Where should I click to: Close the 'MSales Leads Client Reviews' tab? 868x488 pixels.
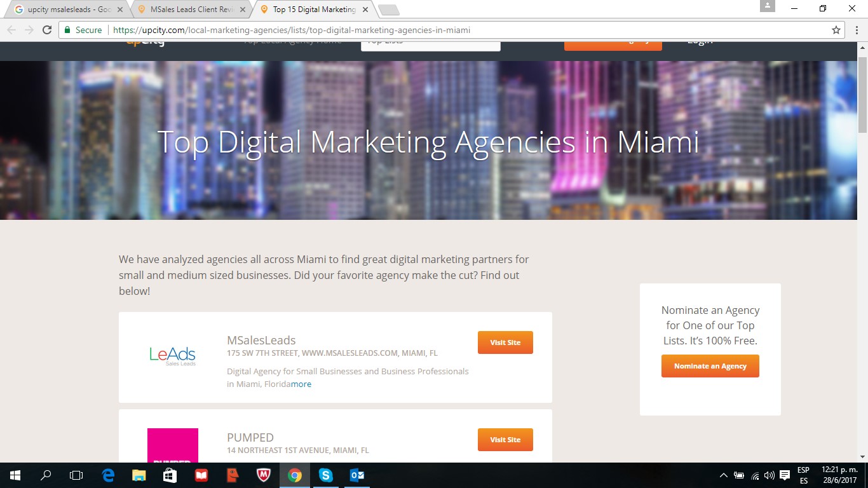(x=242, y=10)
